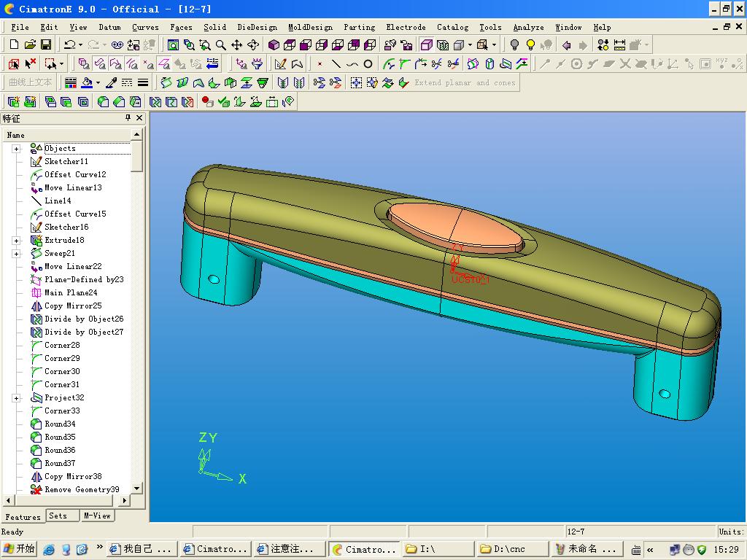Screen dimensions: 747x560
Task: Switch to the D:\cnc taskbar window
Action: 512,549
